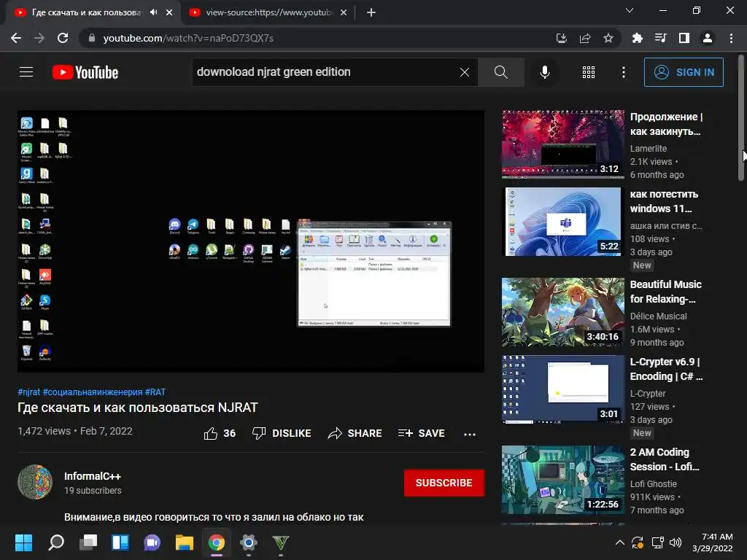Save the video to a playlist
The height and width of the screenshot is (560, 747).
click(x=422, y=433)
